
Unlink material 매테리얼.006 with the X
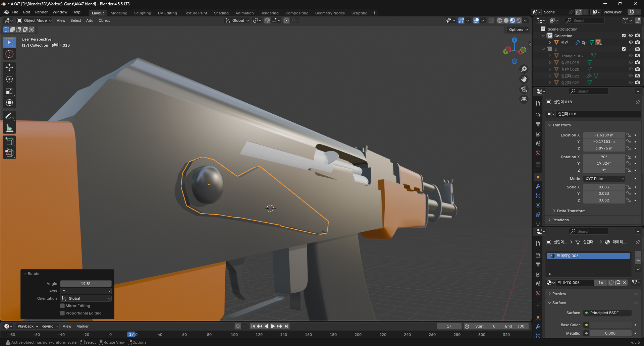[x=625, y=283]
